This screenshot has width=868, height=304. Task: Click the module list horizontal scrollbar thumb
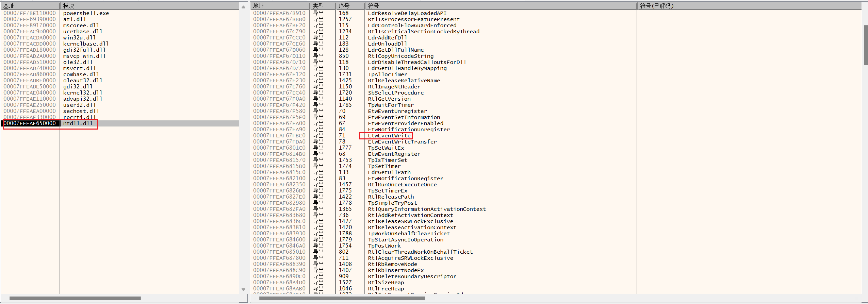tap(75, 299)
